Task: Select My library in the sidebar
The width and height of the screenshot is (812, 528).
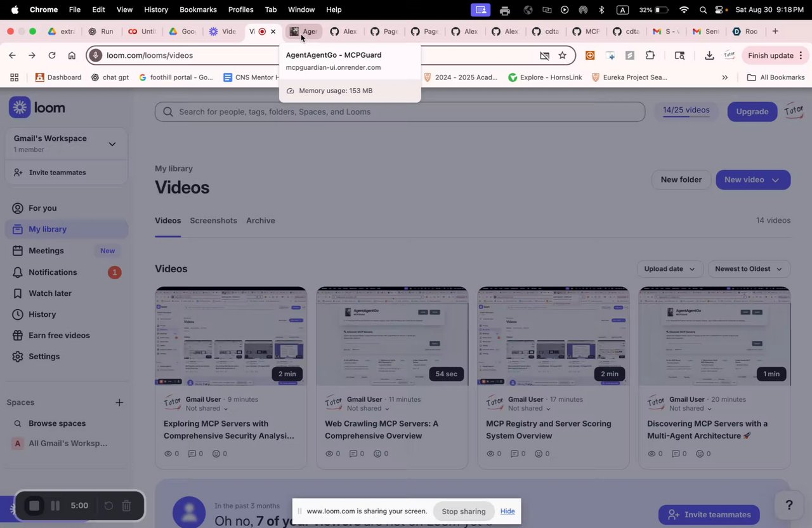Action: click(x=67, y=229)
